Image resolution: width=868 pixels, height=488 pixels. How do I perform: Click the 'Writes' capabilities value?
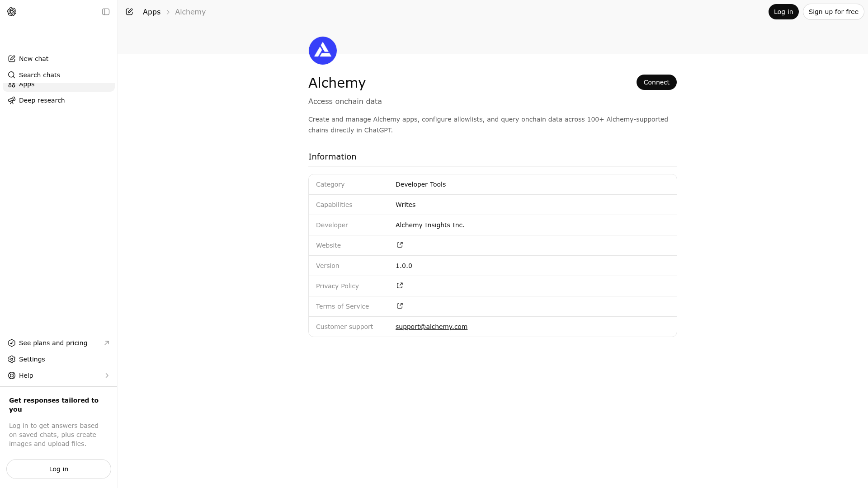click(x=406, y=205)
